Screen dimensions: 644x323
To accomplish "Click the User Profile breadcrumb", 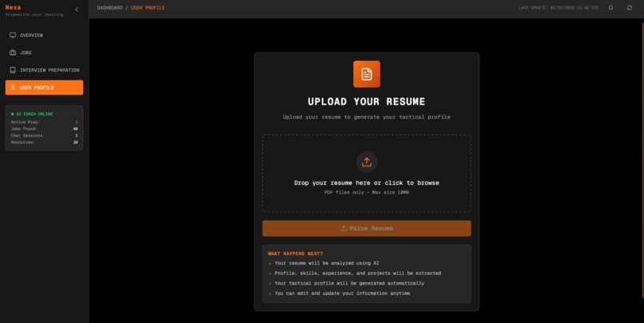I will [148, 8].
